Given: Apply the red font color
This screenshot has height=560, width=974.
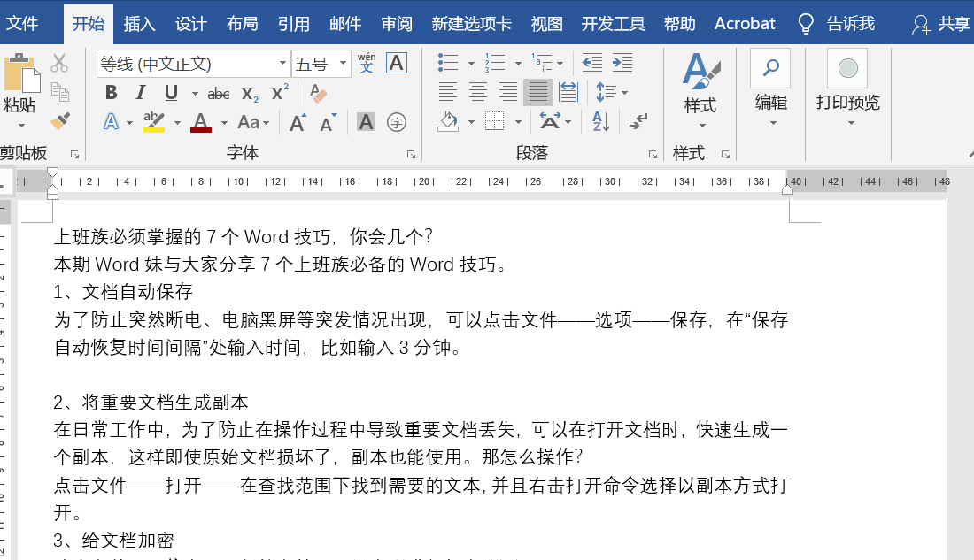Looking at the screenshot, I should pyautogui.click(x=201, y=122).
